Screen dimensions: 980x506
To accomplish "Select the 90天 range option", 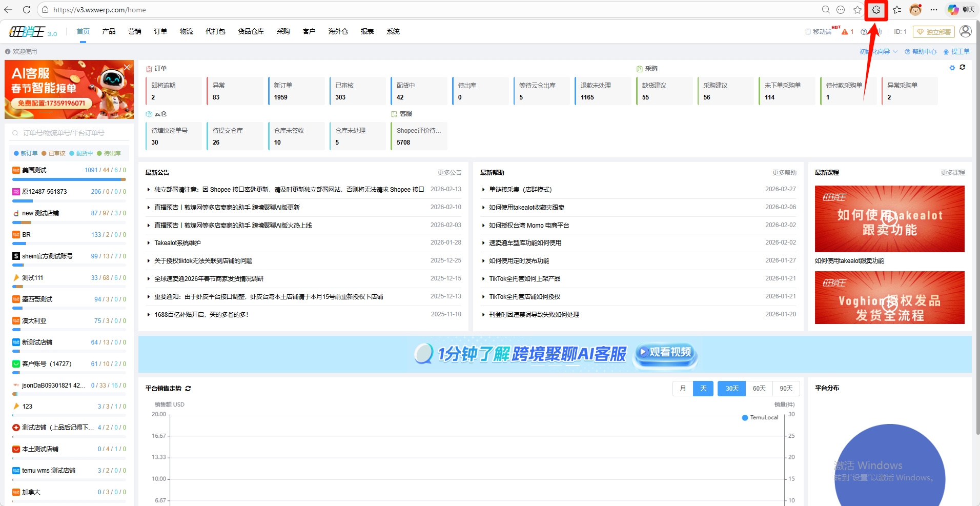I will click(786, 389).
